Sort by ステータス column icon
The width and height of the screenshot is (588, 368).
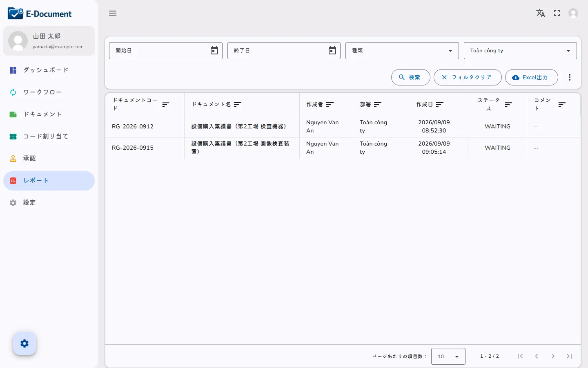coord(508,105)
